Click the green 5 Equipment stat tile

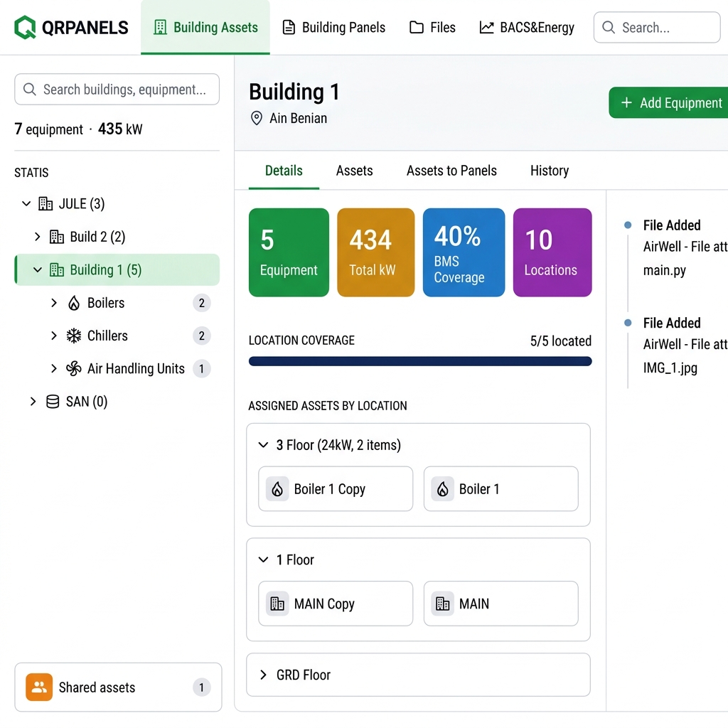pos(289,252)
